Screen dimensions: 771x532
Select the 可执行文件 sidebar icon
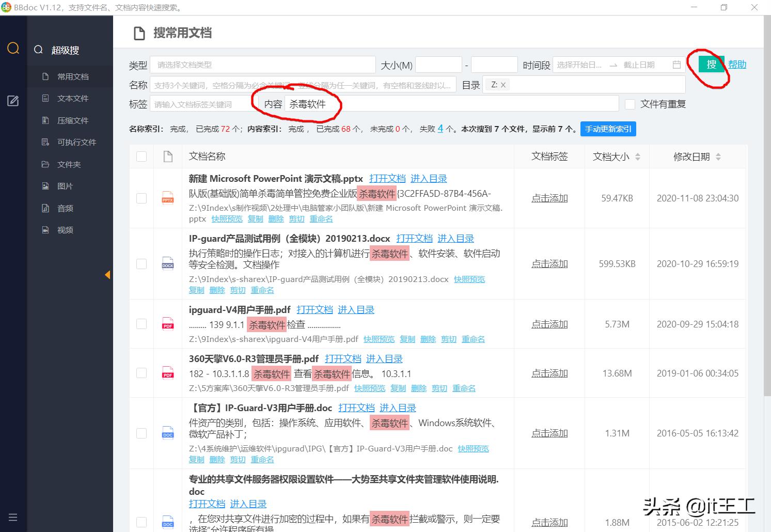coord(45,142)
